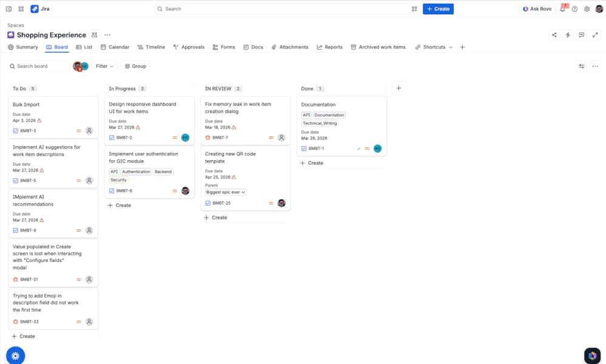Open the Reports tab

point(329,47)
